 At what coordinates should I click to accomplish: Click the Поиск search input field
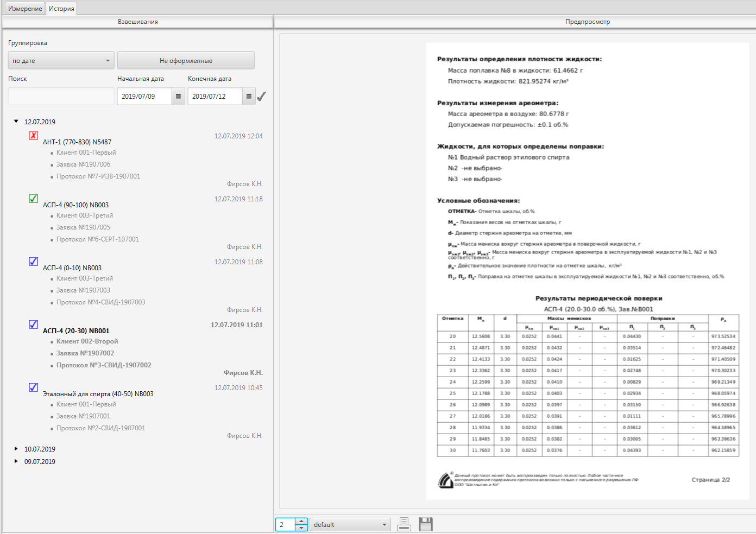pyautogui.click(x=61, y=97)
